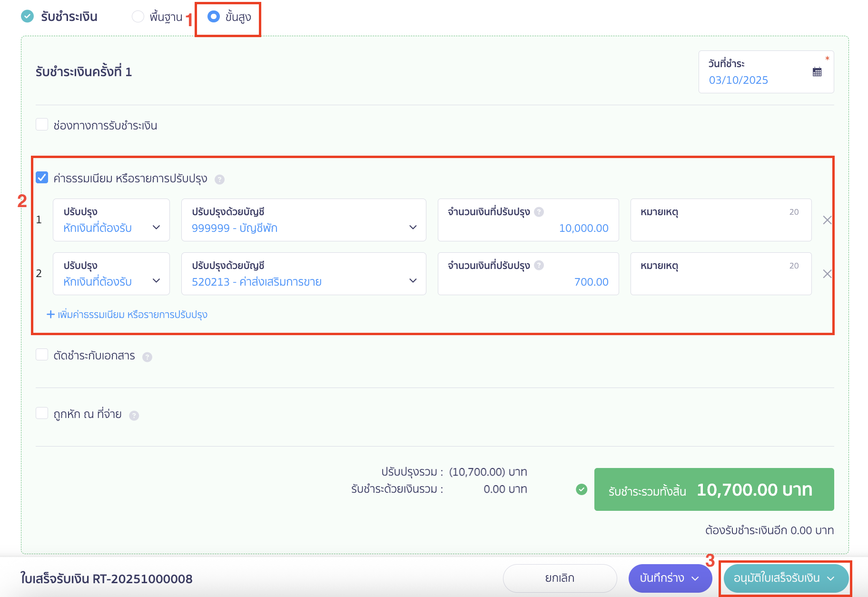Click help icon in row 1 adjustment amount
This screenshot has height=597, width=868.
pyautogui.click(x=539, y=212)
